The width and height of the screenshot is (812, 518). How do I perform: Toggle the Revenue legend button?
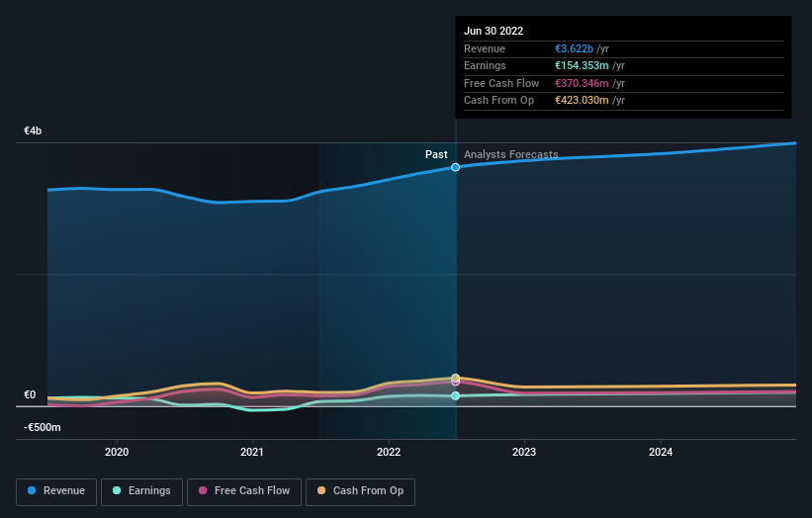[56, 491]
